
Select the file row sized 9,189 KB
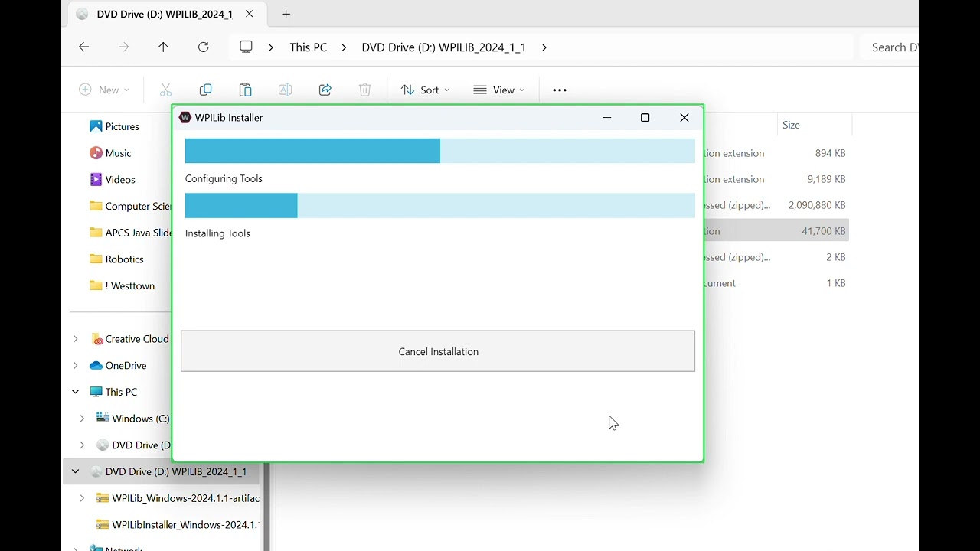tap(776, 179)
